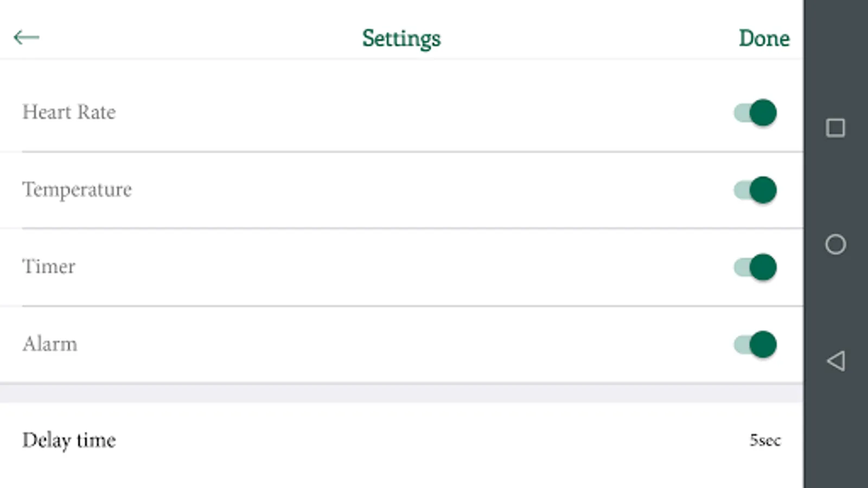Select the Delay time setting label

pyautogui.click(x=69, y=440)
